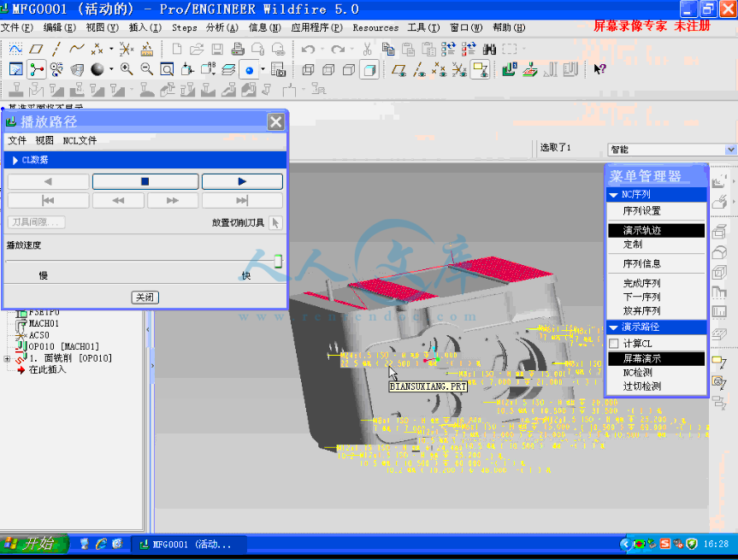Viewport: 738px width, 560px height.
Task: Open the 智能 selection filter dropdown
Action: point(730,150)
